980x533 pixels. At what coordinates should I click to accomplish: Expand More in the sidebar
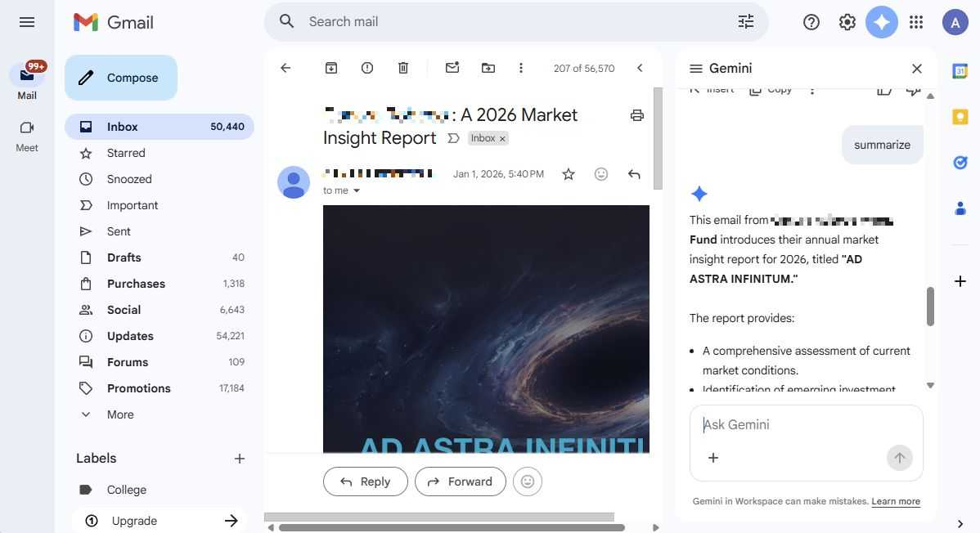point(160,415)
